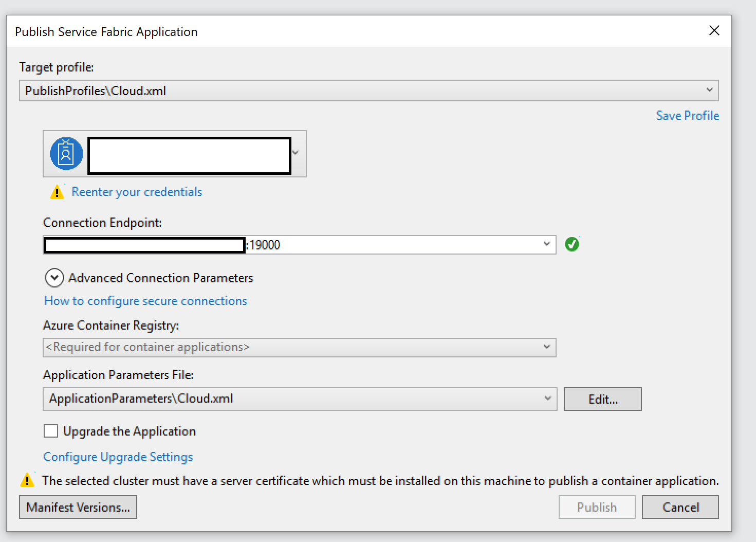Enable the Upgrade the Application checkbox
This screenshot has height=542, width=756.
[50, 431]
